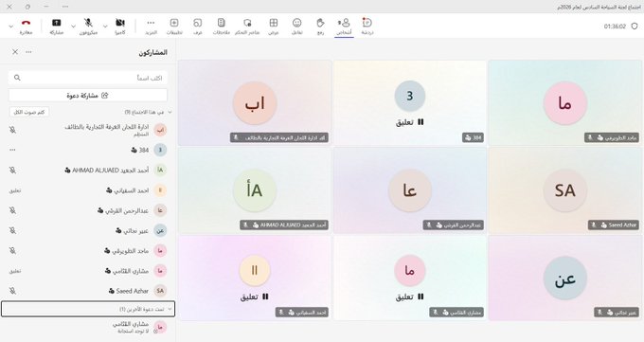Viewport: 644px width, 342px height.
Task: Click muted mic icon for عبير نجاتي
Action: tap(12, 230)
